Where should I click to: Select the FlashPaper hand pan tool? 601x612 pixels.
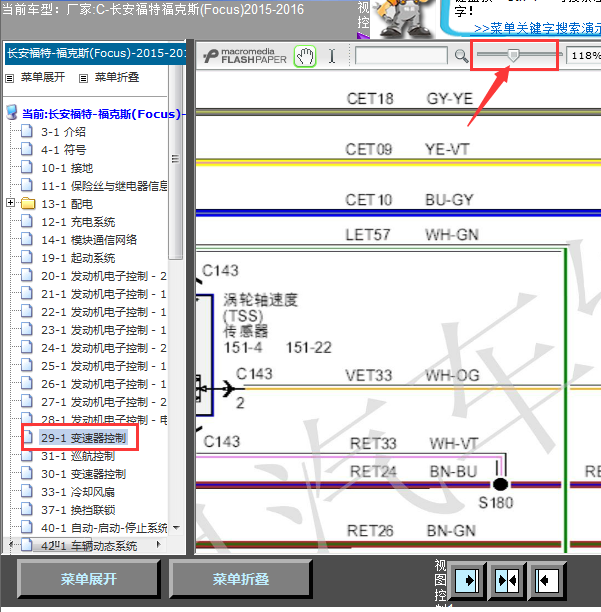305,56
